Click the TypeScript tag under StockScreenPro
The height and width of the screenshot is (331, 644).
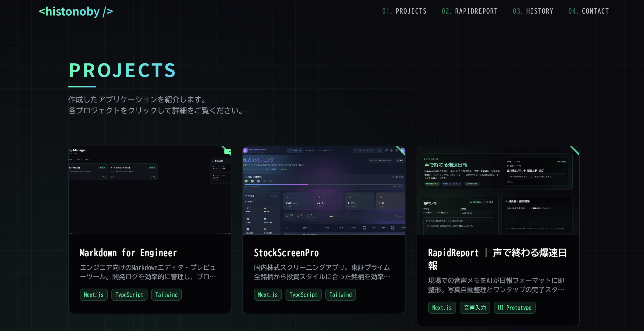tap(303, 295)
